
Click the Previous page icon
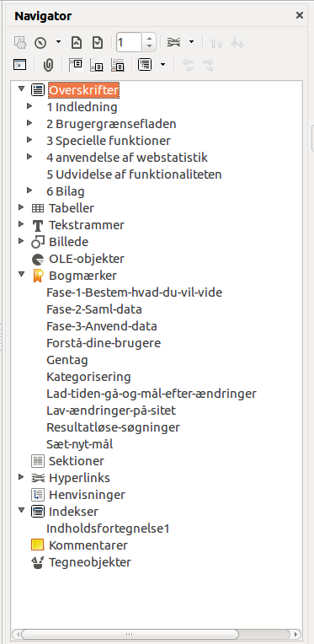(x=77, y=42)
